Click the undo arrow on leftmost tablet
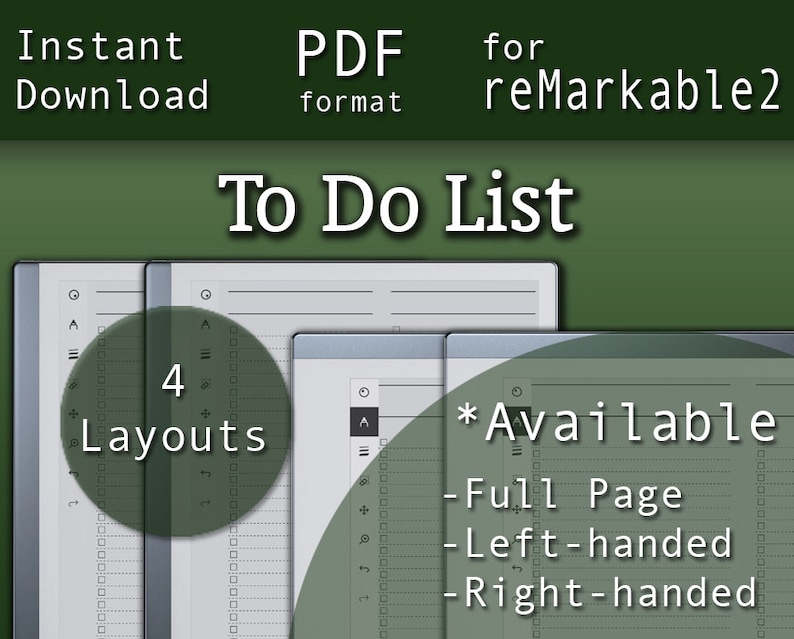This screenshot has height=639, width=794. click(73, 474)
